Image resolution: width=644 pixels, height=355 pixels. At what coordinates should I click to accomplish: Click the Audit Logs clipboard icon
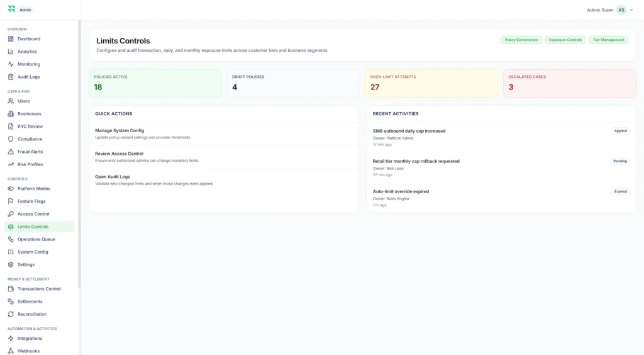[11, 77]
